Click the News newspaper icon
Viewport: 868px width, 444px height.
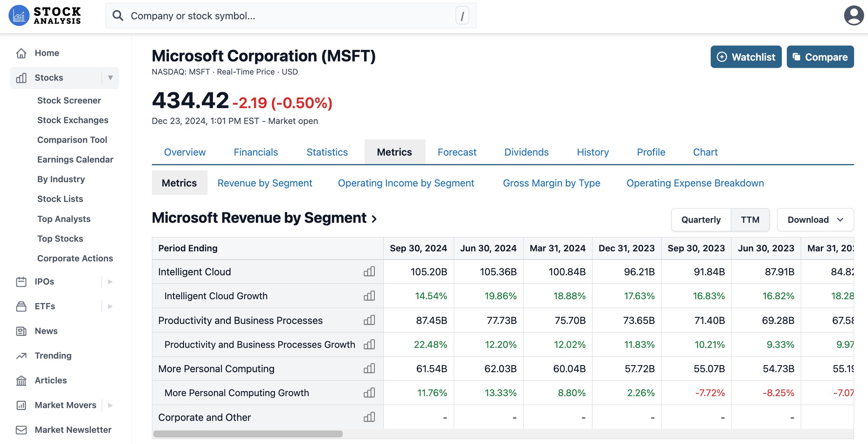[21, 331]
